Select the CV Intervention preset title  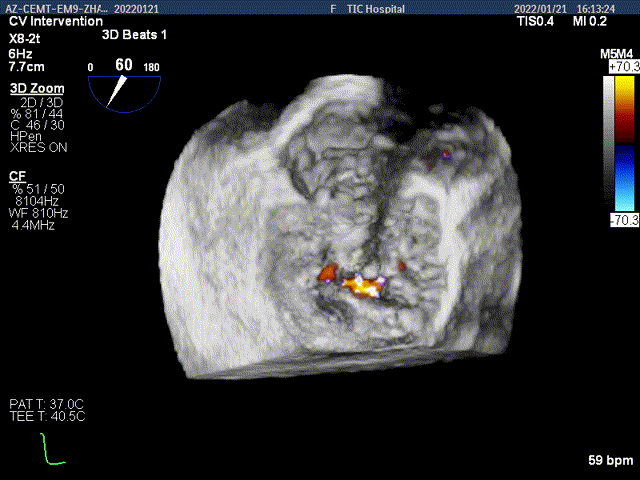(55, 21)
